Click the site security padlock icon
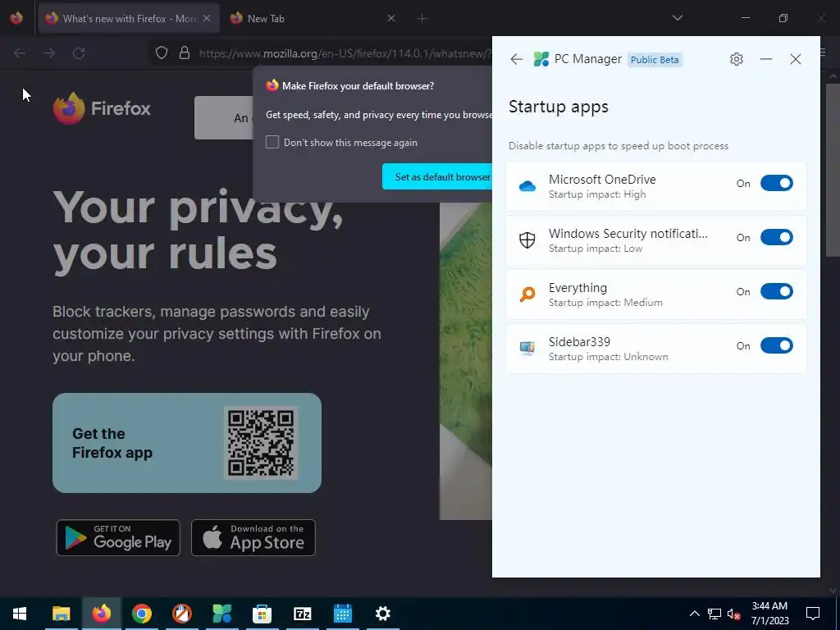The width and height of the screenshot is (840, 630). pyautogui.click(x=185, y=53)
